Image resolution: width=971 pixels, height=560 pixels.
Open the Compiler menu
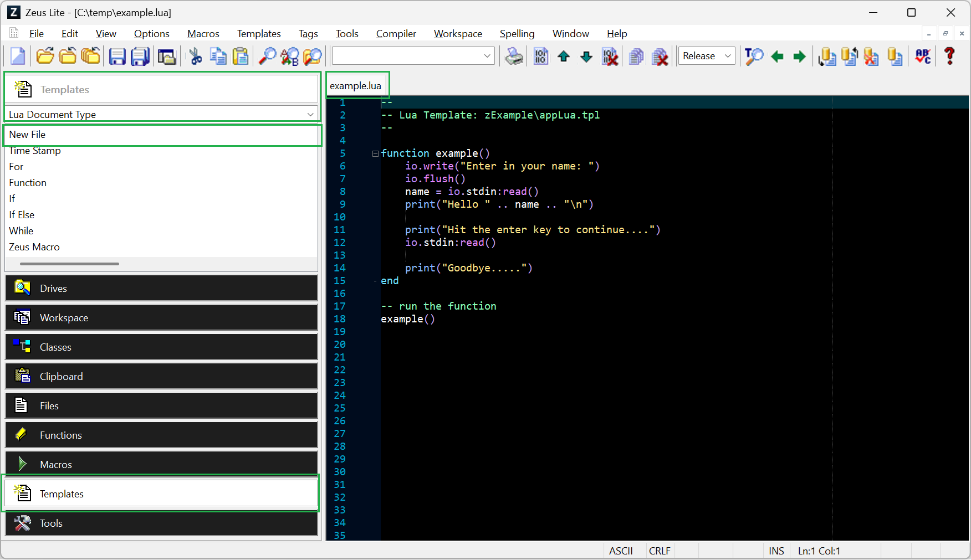pos(396,34)
